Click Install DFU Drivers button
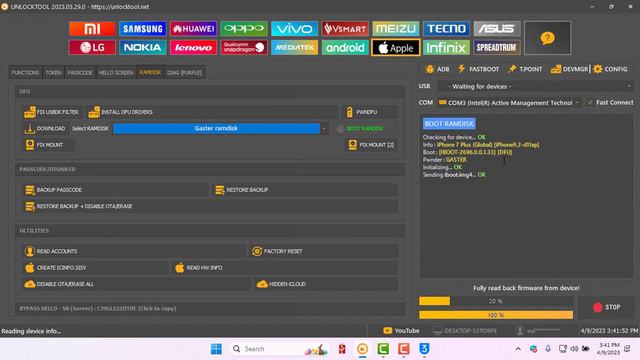This screenshot has height=360, width=640. click(212, 112)
